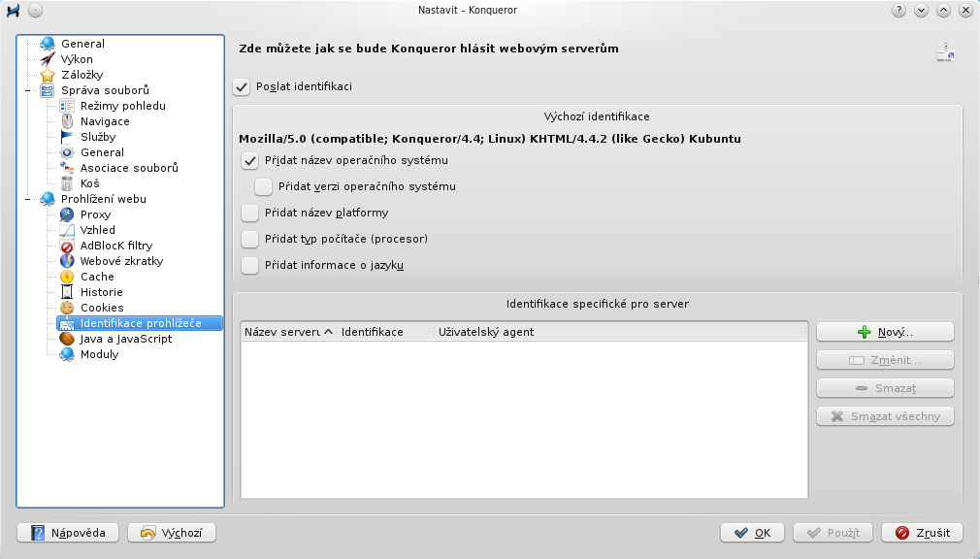The height and width of the screenshot is (559, 980).
Task: Select Vzhled in the tree
Action: (x=97, y=230)
